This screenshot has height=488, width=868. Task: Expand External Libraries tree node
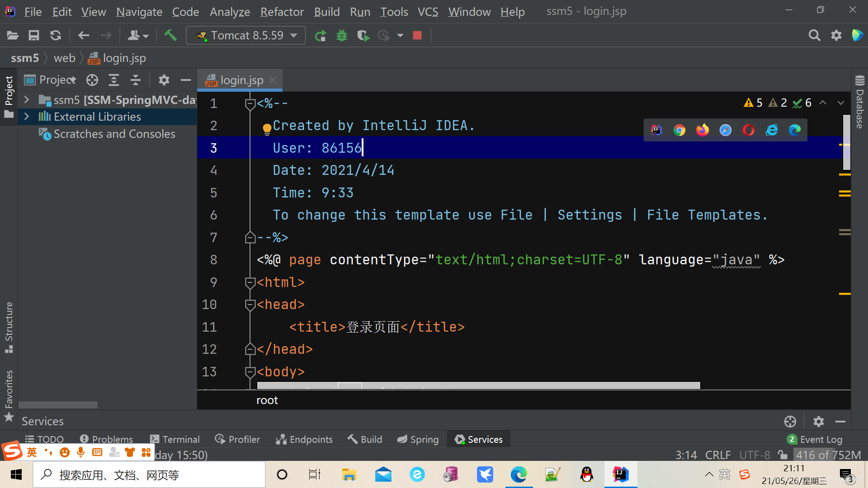pos(27,117)
